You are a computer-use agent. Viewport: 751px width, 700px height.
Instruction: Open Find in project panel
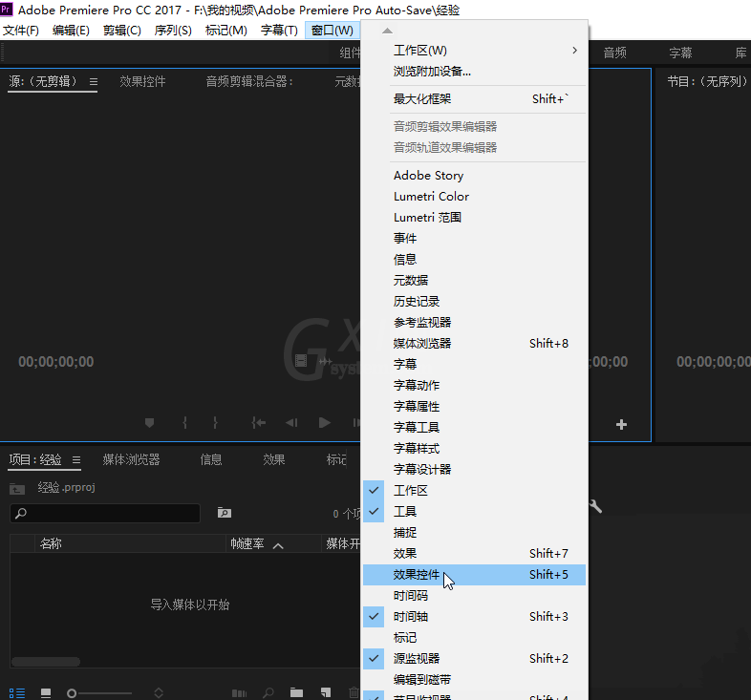click(268, 692)
